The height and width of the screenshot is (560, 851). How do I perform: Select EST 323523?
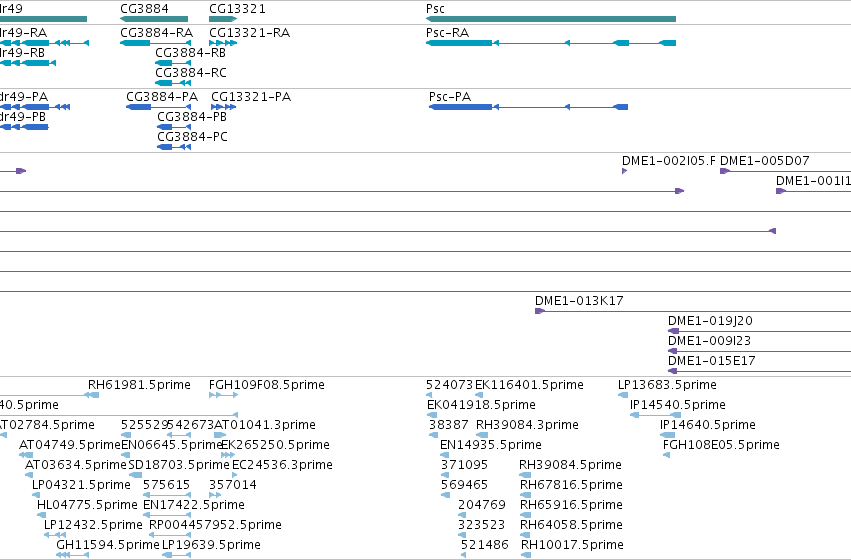(481, 525)
